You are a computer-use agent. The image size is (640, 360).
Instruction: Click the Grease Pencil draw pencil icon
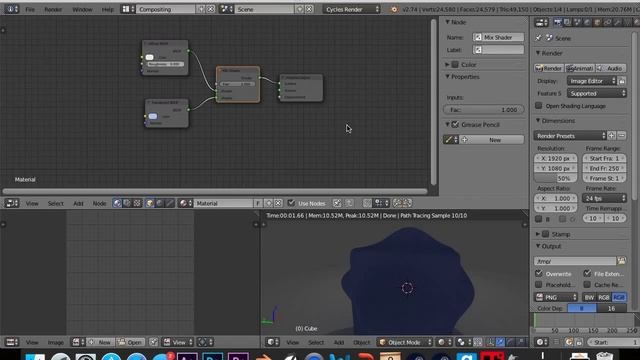[451, 140]
